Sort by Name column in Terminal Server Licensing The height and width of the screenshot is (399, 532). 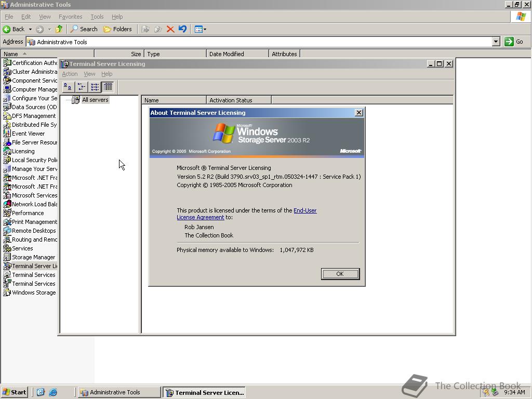point(174,100)
